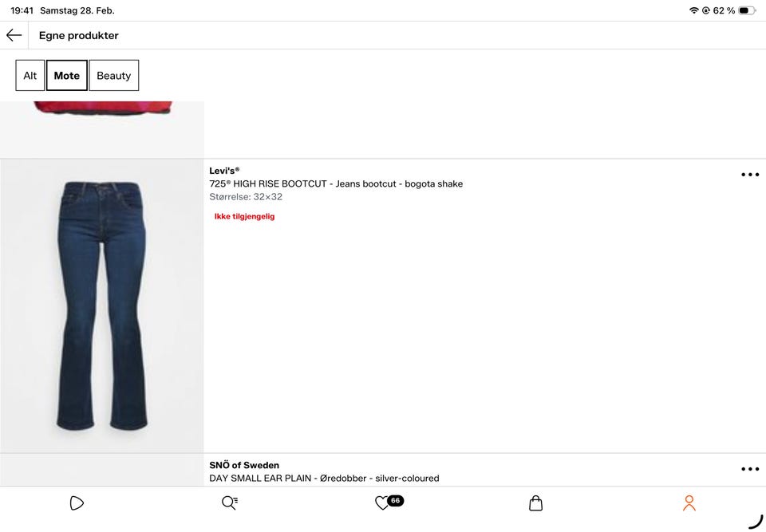Open the wishlist heart icon
Screen dimensions: 766x532
381,502
